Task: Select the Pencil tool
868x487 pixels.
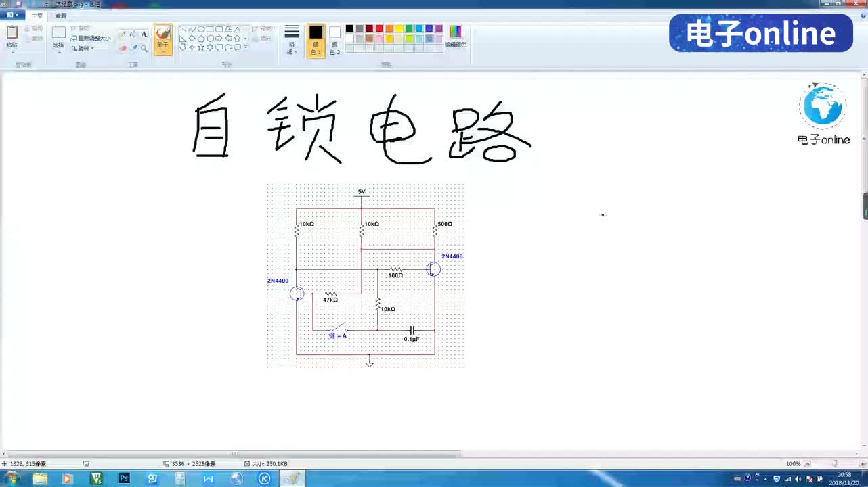Action: [x=123, y=34]
